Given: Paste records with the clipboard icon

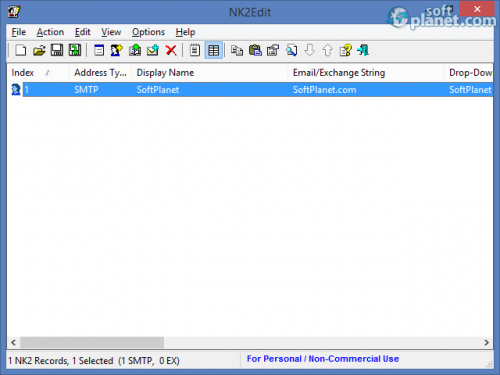Looking at the screenshot, I should coord(255,50).
